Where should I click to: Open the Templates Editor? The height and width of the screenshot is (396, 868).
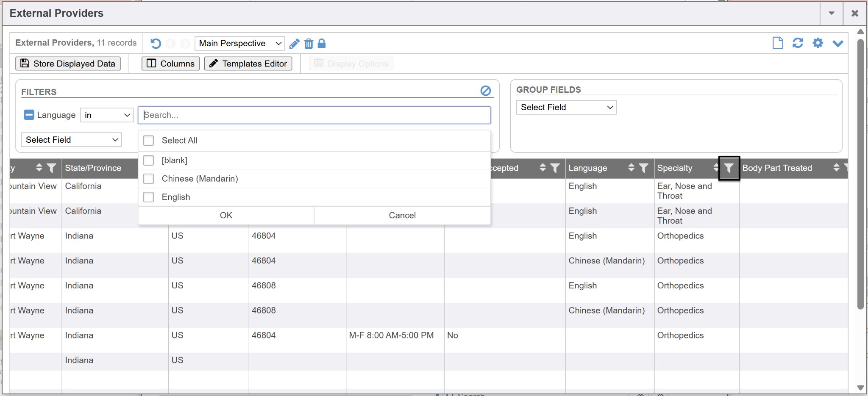pos(248,64)
